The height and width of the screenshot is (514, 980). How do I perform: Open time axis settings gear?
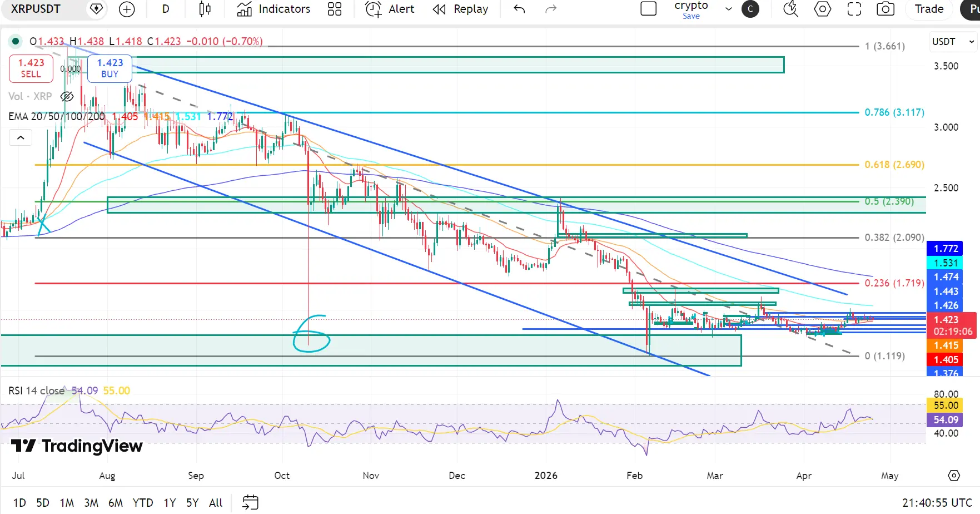pyautogui.click(x=954, y=476)
